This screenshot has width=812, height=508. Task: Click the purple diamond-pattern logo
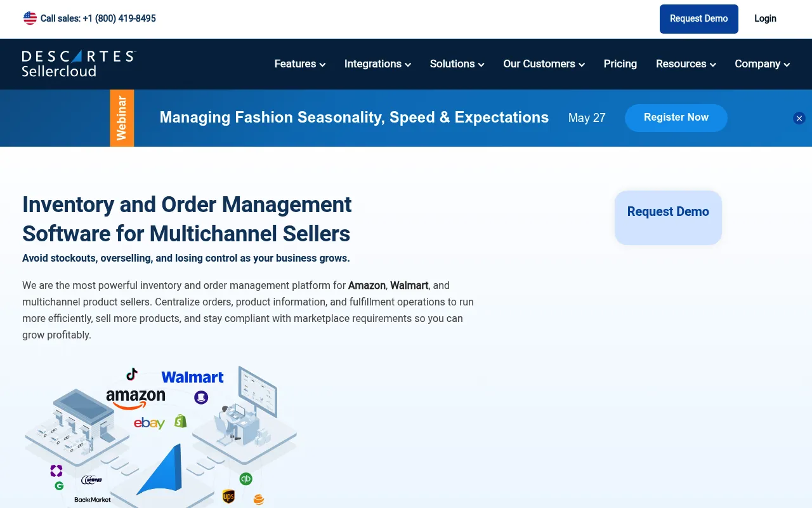pos(56,471)
